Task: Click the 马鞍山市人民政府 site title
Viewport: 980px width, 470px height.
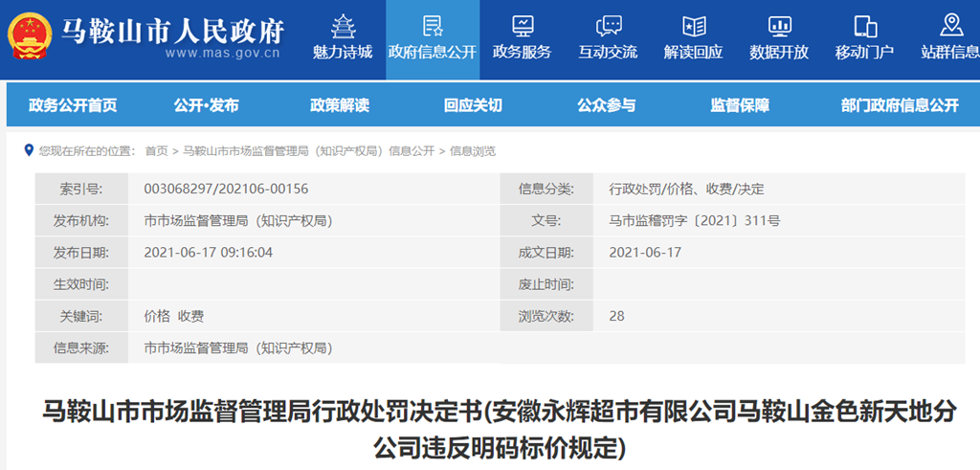Action: 173,30
